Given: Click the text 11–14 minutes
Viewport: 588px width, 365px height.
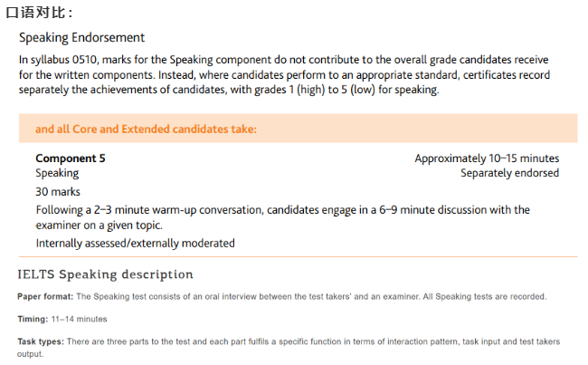Looking at the screenshot, I should [x=79, y=319].
